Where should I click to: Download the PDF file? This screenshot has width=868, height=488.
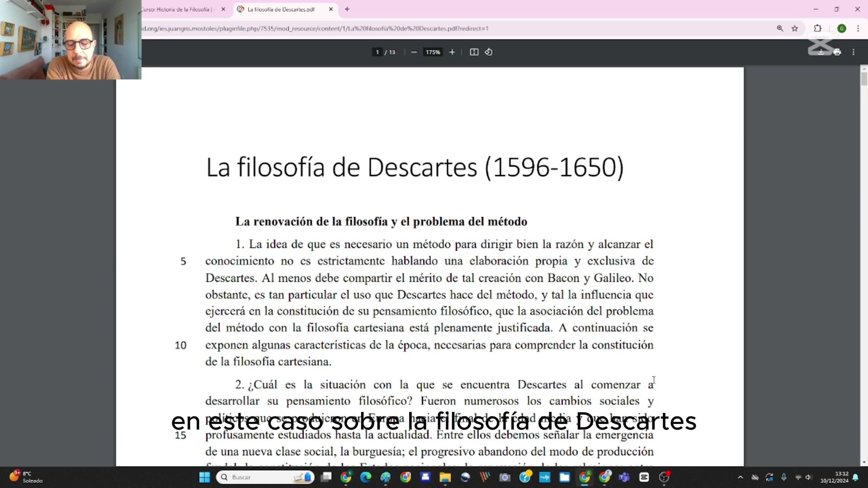tap(821, 52)
